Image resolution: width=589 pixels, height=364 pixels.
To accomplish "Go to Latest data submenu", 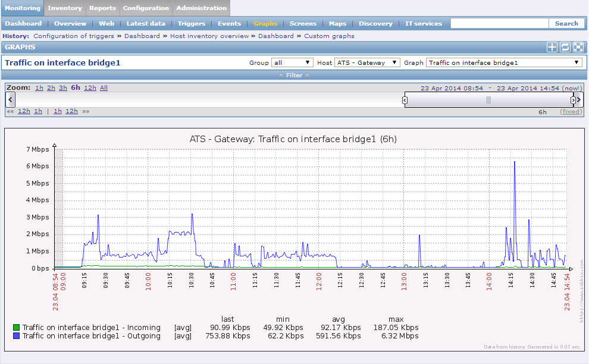I will pos(146,23).
